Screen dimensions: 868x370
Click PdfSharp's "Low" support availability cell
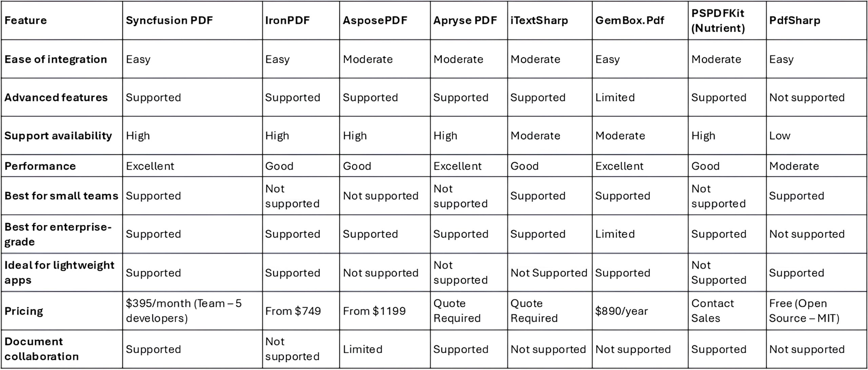pyautogui.click(x=780, y=136)
